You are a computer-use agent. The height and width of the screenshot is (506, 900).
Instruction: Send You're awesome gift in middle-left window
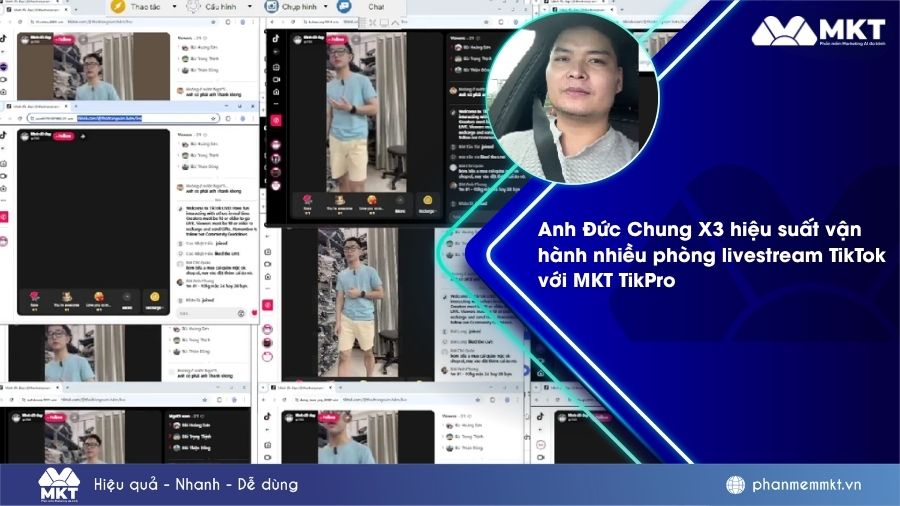67,299
